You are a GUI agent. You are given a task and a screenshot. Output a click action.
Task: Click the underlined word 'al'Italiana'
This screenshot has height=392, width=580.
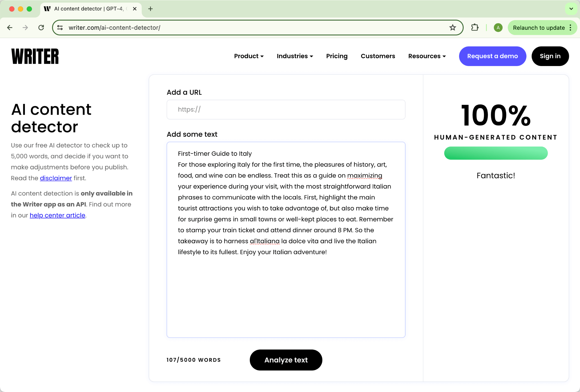[265, 241]
